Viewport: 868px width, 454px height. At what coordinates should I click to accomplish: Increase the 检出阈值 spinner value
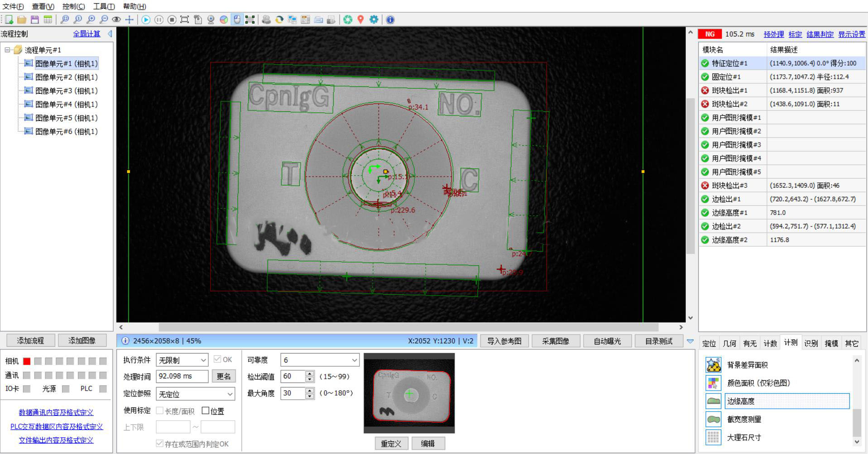click(310, 373)
